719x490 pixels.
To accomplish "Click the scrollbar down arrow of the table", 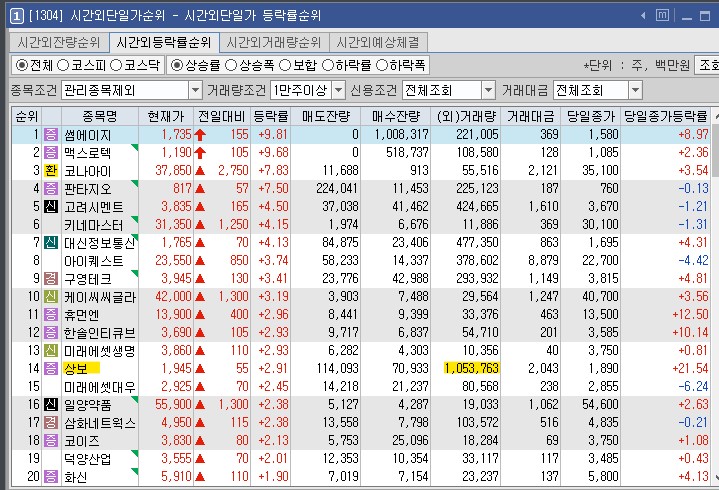I will [x=715, y=476].
